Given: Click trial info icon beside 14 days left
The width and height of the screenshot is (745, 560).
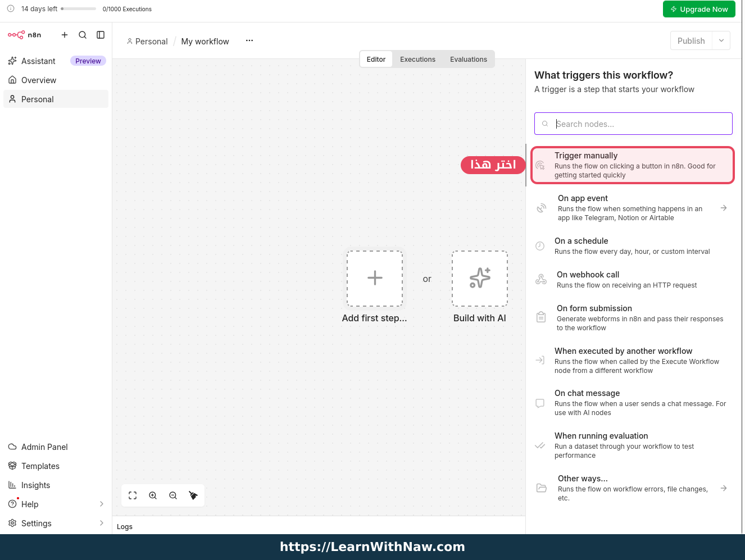Looking at the screenshot, I should (x=11, y=9).
